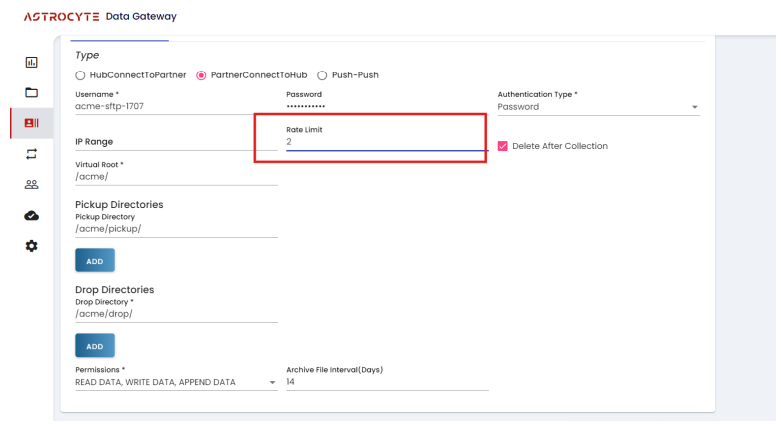This screenshot has height=424, width=781.
Task: Open the settings gear sidebar icon
Action: (x=31, y=246)
